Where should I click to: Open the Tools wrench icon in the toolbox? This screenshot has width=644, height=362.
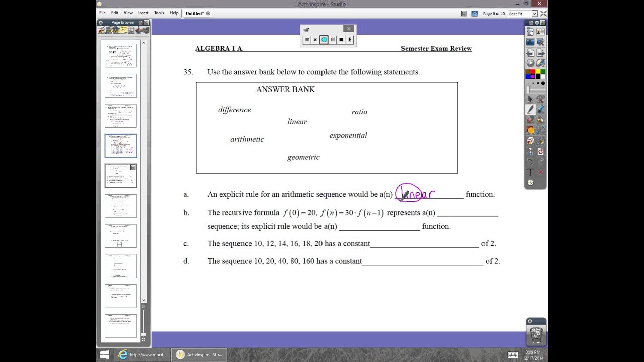point(541,99)
